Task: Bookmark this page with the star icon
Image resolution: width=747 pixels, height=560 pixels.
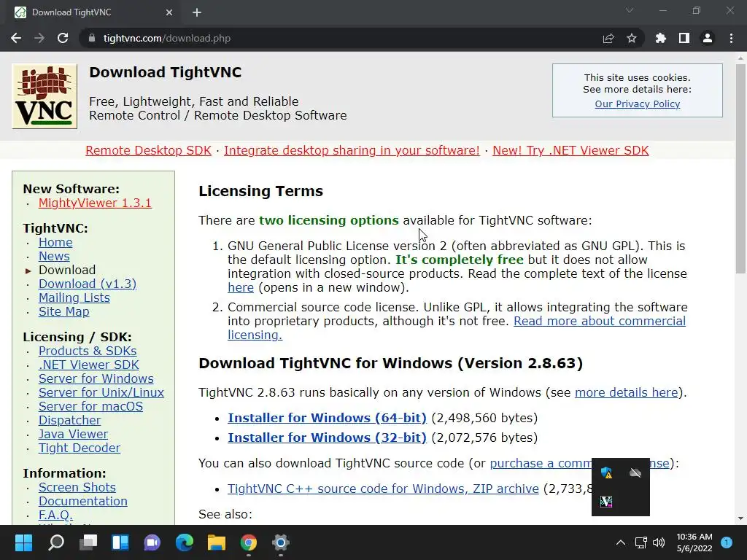Action: point(632,38)
